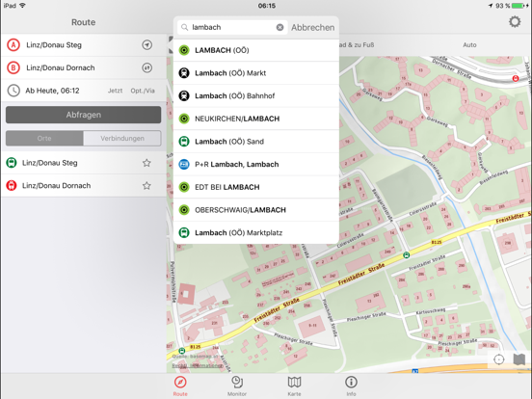The width and height of the screenshot is (532, 399).
Task: Click bus icon of Lambach (OÖ) Sand
Action: pos(184,141)
